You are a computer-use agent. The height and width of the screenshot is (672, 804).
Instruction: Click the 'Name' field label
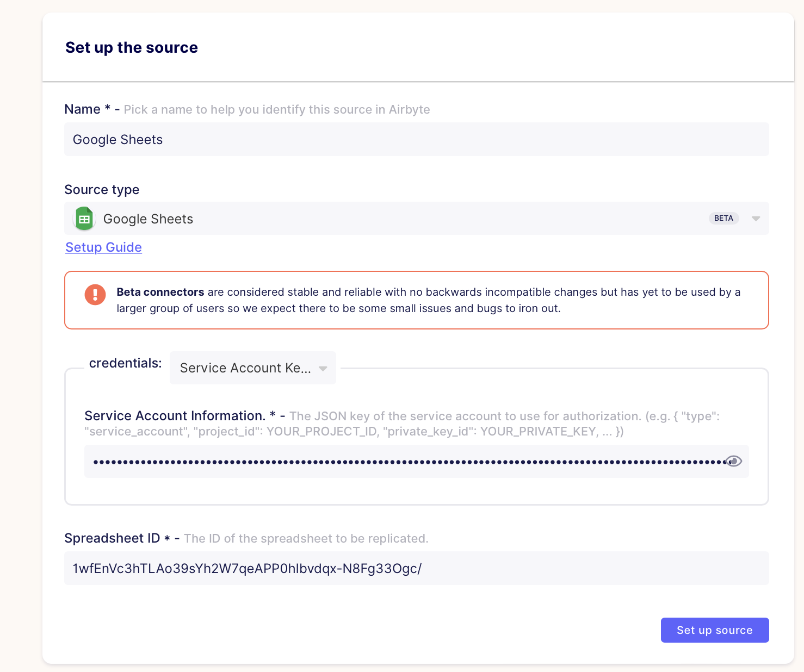coord(82,109)
